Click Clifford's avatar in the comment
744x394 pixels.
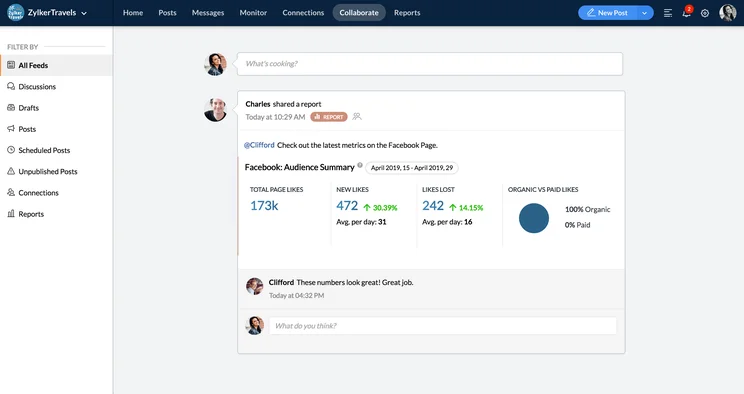254,286
